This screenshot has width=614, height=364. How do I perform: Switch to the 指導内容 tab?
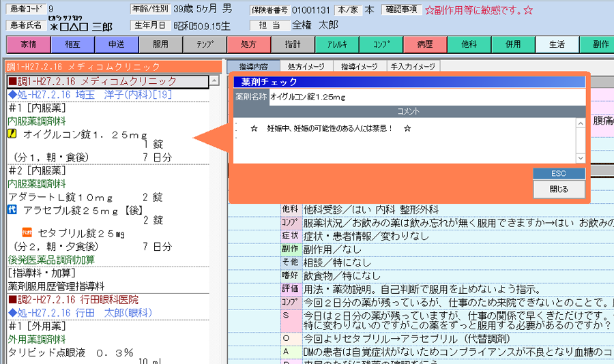[253, 67]
